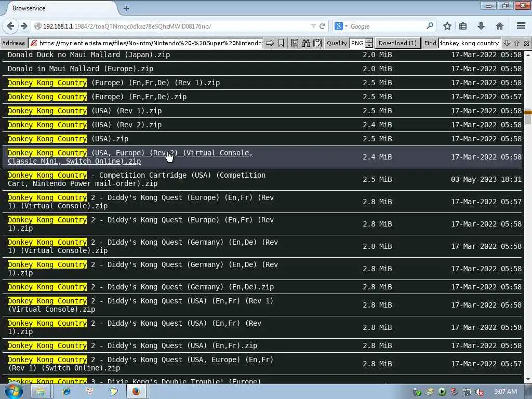This screenshot has height=399, width=532.
Task: Click the Browservice Address field
Action: (x=146, y=43)
